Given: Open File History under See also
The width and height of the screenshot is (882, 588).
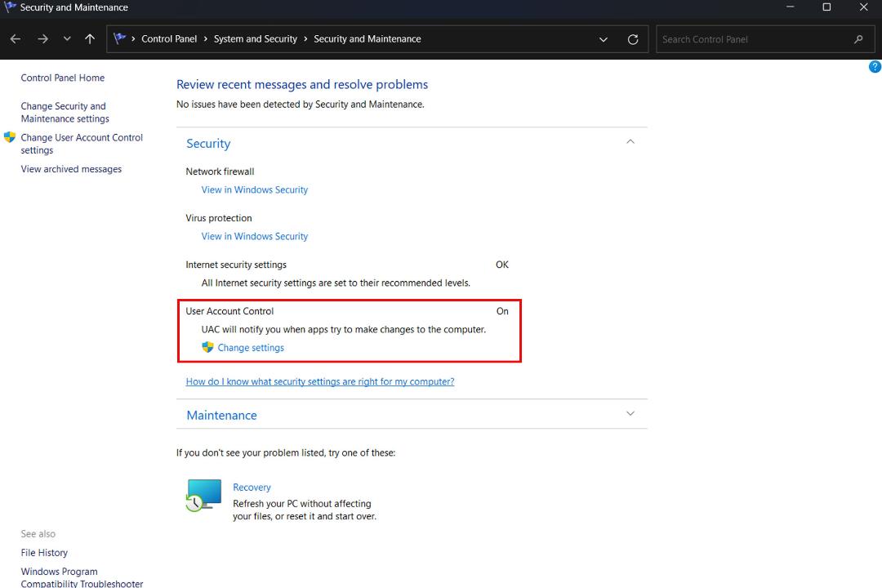Looking at the screenshot, I should [44, 553].
